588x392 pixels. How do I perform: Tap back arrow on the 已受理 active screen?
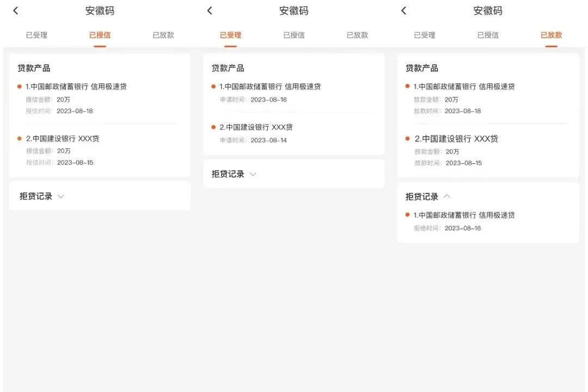click(210, 11)
